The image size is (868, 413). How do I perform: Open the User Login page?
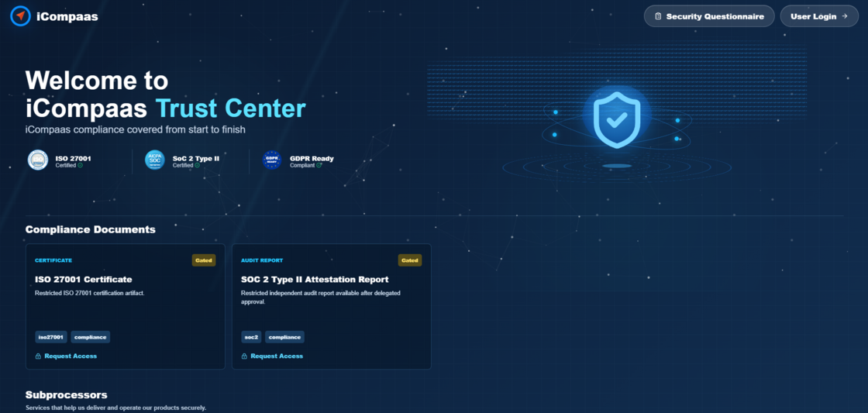(819, 16)
